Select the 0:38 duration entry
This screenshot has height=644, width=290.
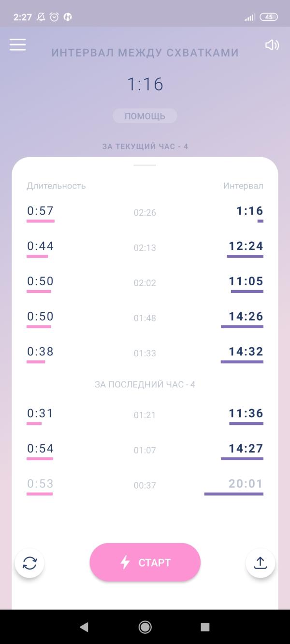(x=41, y=352)
